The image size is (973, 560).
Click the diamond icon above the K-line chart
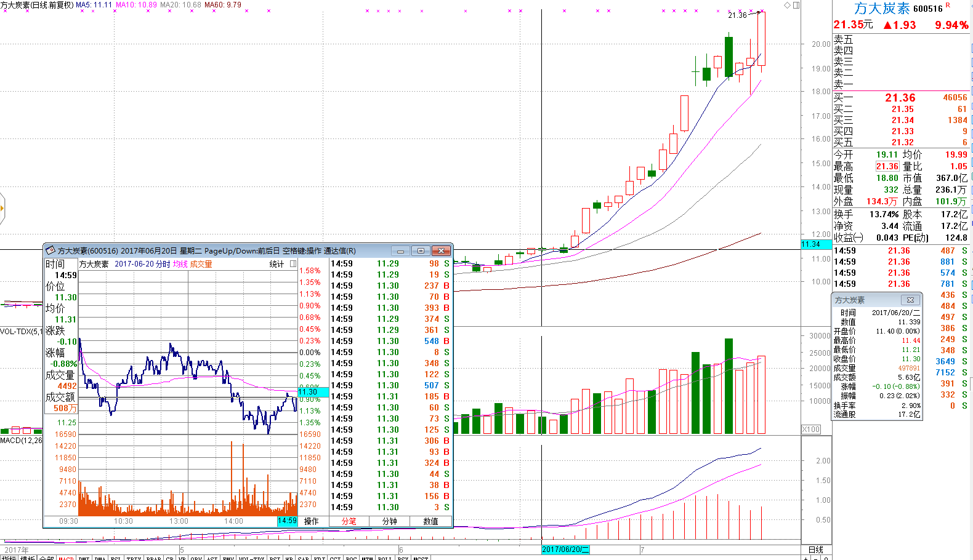(x=787, y=5)
